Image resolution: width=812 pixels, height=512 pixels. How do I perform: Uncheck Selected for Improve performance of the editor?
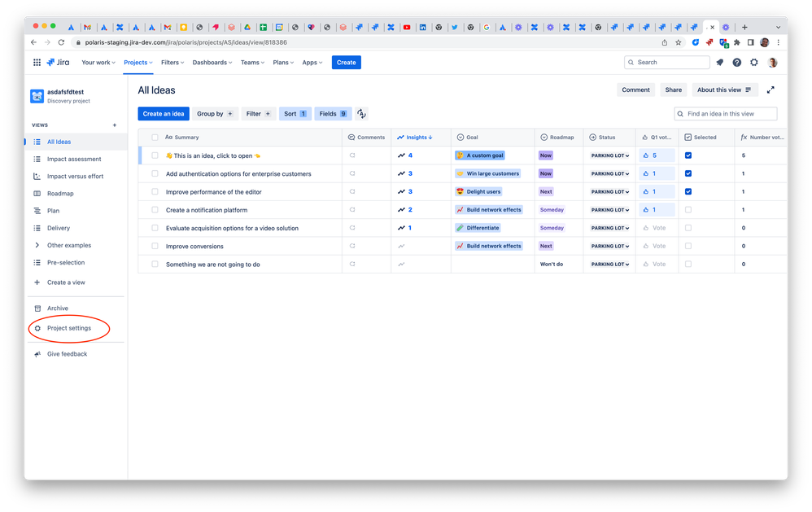click(x=688, y=192)
